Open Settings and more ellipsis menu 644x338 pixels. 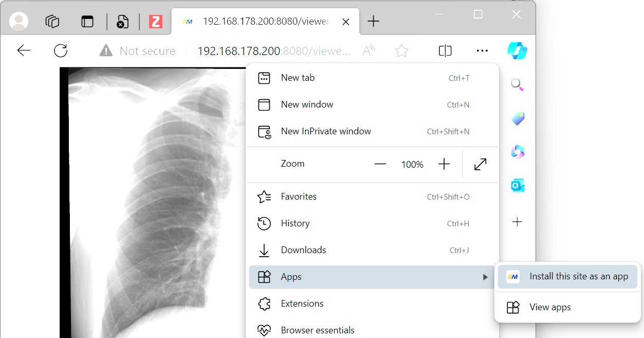click(x=482, y=50)
